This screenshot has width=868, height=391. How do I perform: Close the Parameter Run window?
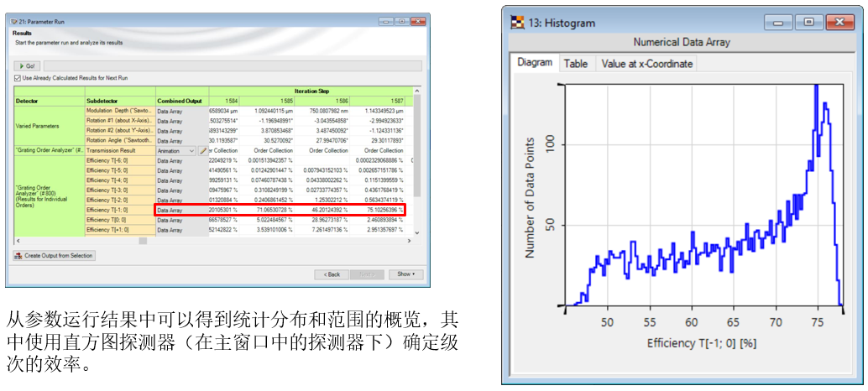(417, 21)
